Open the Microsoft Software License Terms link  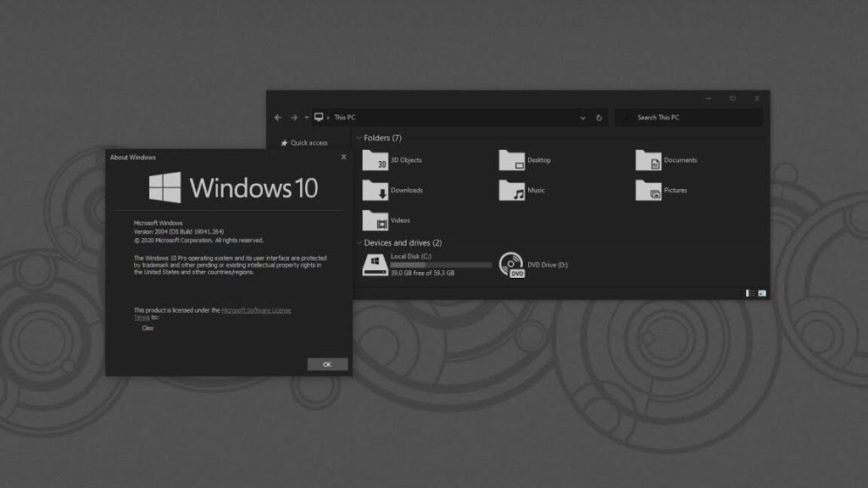click(x=255, y=311)
